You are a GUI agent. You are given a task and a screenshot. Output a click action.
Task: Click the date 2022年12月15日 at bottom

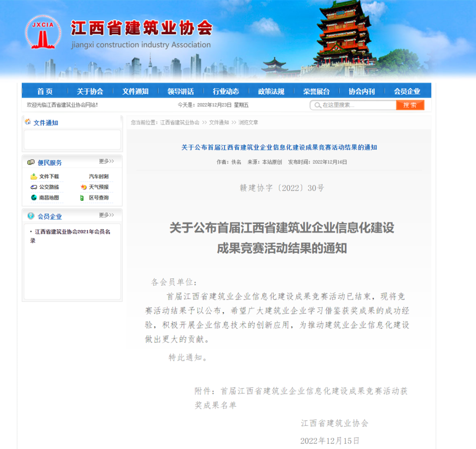point(330,441)
